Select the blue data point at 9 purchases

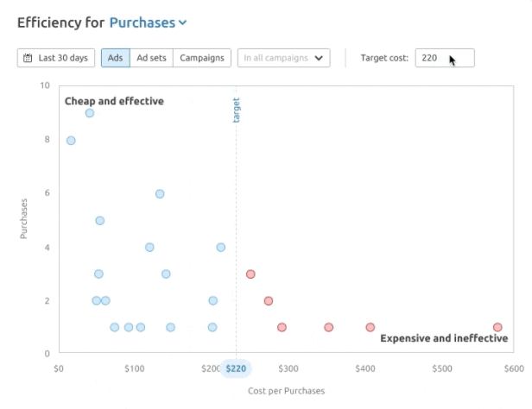[x=90, y=113]
